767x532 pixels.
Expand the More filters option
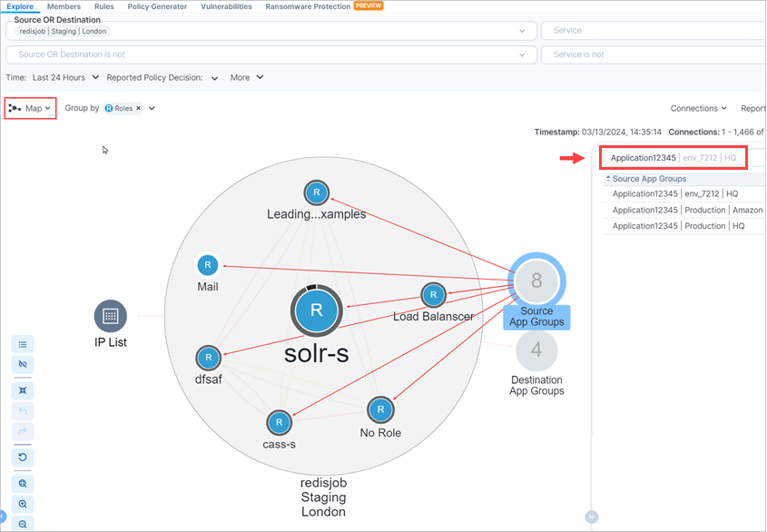246,78
